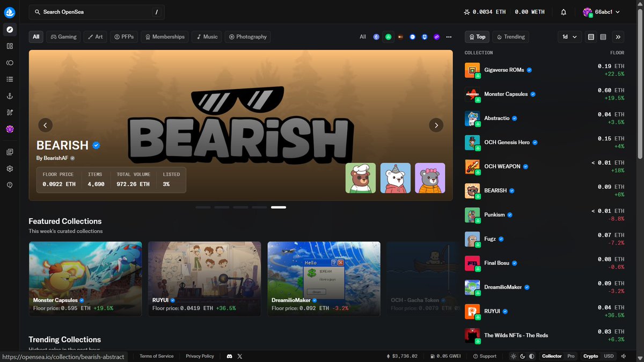Go to previous banner slide arrow
Viewport: 644px width, 362px height.
[45, 125]
